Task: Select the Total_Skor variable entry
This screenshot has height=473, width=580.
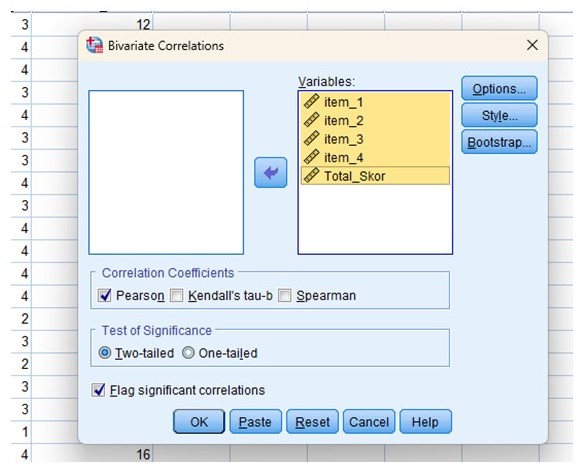Action: [x=375, y=176]
